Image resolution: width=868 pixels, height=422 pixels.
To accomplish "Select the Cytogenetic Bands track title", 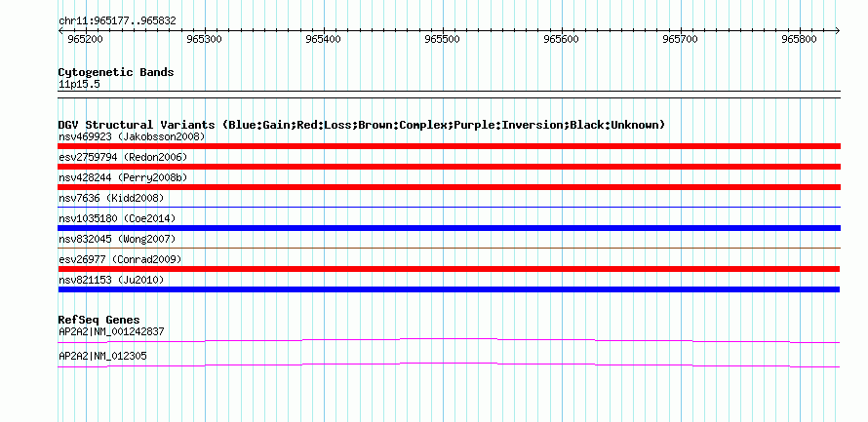I will coord(116,72).
